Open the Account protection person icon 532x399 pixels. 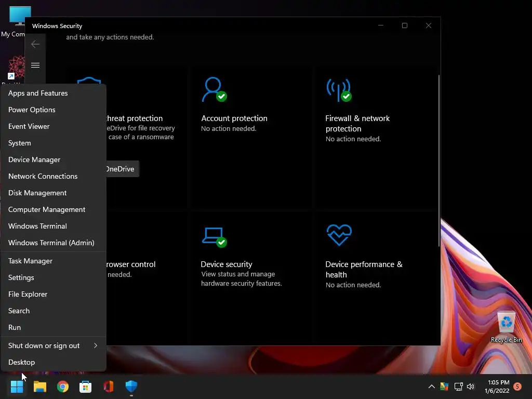point(214,89)
